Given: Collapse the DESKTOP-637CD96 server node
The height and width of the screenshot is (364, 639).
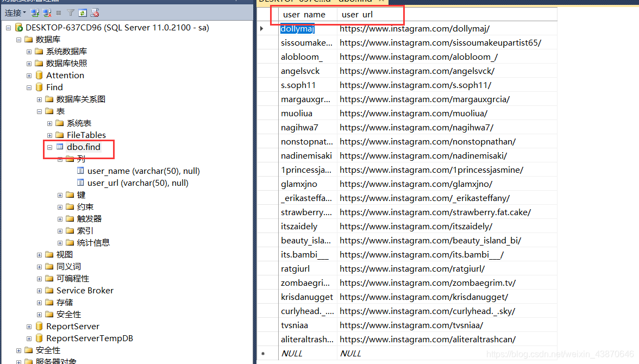Looking at the screenshot, I should pyautogui.click(x=8, y=28).
